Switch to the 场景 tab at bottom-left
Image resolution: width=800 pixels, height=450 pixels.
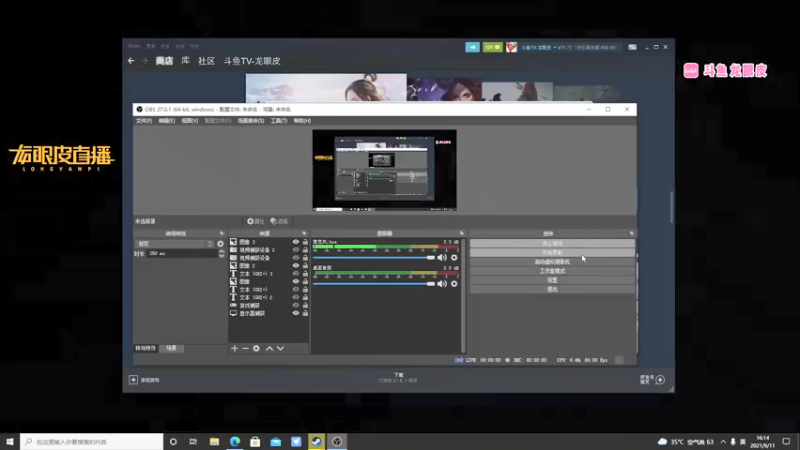pos(171,348)
